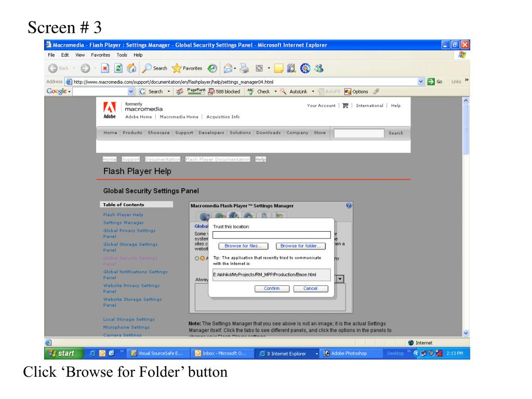Open the Tools menu
Viewport: 532px width, 399px height.
pos(122,55)
